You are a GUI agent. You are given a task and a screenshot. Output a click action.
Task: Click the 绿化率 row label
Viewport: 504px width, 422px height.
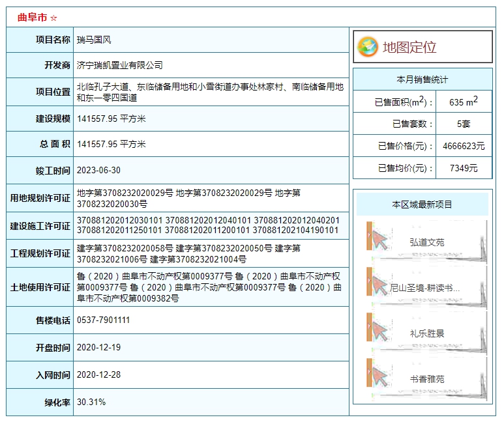[x=57, y=402]
